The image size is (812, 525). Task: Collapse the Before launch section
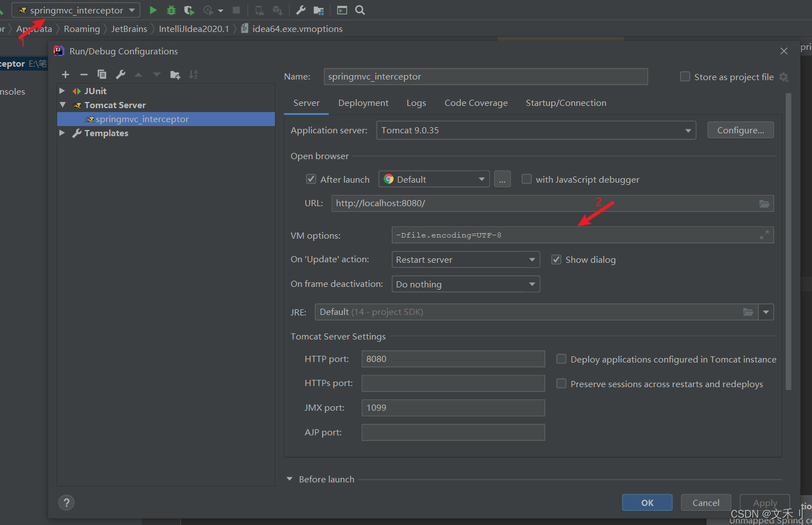point(290,479)
